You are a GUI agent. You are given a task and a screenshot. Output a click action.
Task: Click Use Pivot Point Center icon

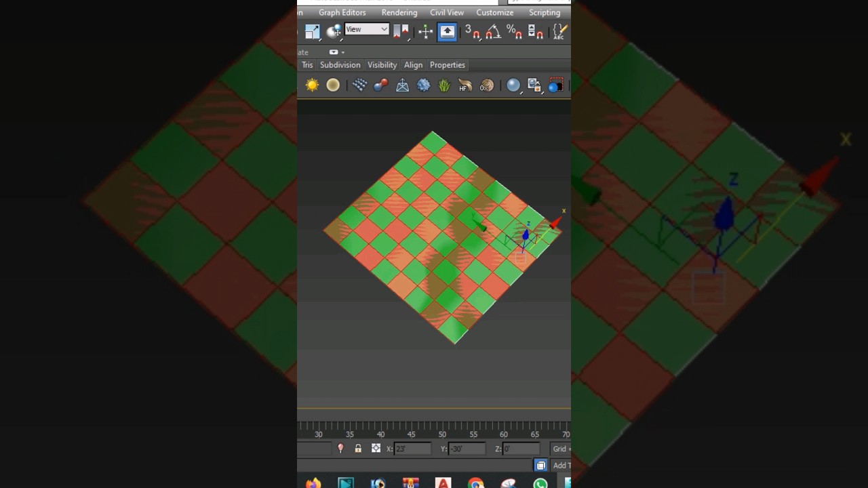[x=401, y=31]
